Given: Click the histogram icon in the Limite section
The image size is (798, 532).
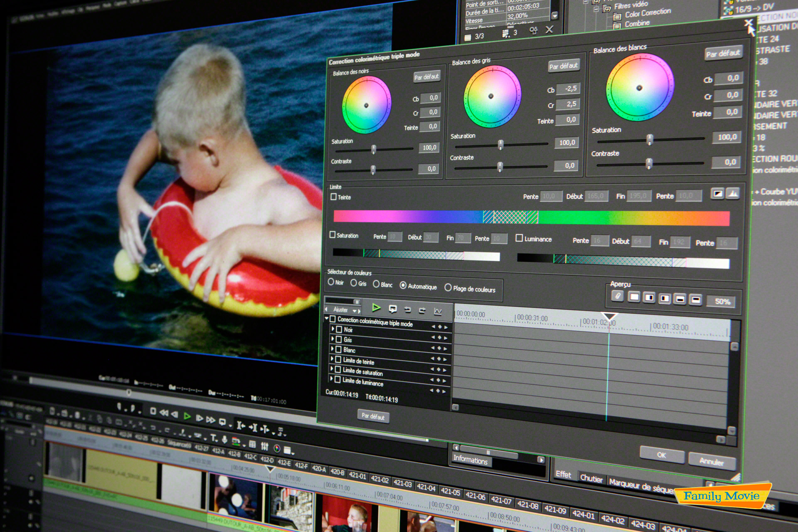Looking at the screenshot, I should (733, 194).
